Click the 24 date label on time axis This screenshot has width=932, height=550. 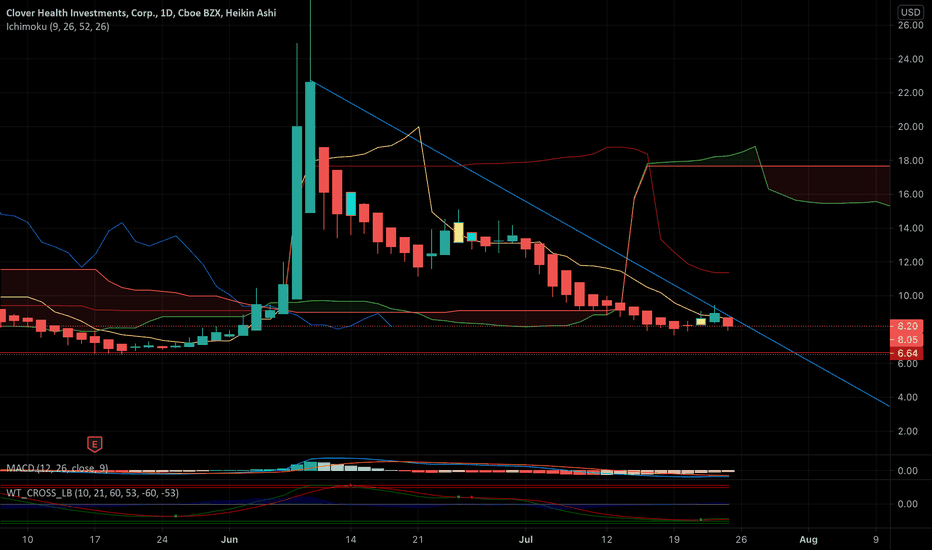click(162, 540)
